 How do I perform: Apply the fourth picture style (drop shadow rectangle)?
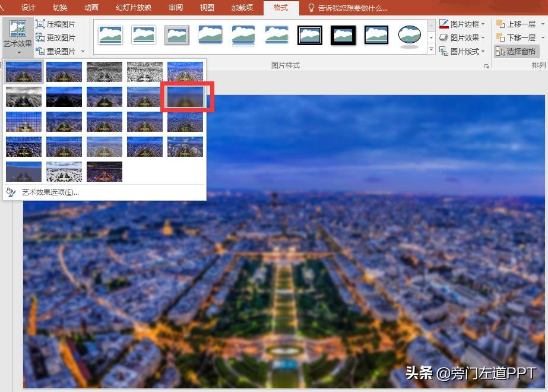[210, 35]
